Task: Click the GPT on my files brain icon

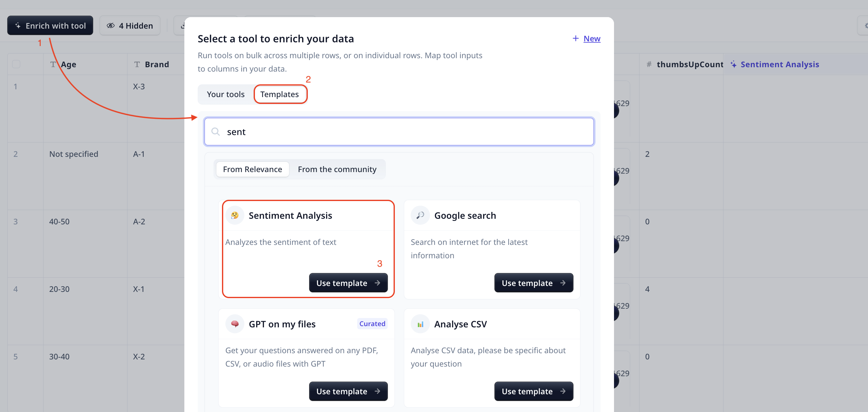Action: [x=235, y=324]
